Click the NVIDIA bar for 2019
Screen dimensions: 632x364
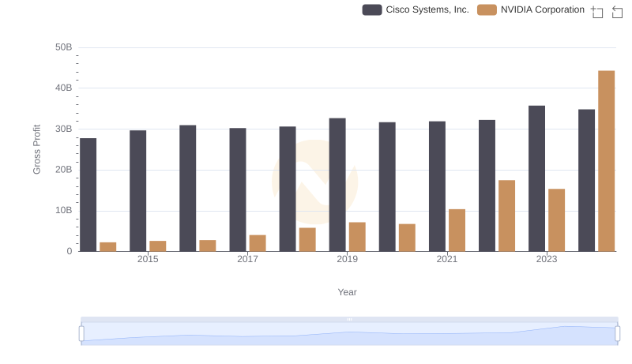tap(357, 237)
